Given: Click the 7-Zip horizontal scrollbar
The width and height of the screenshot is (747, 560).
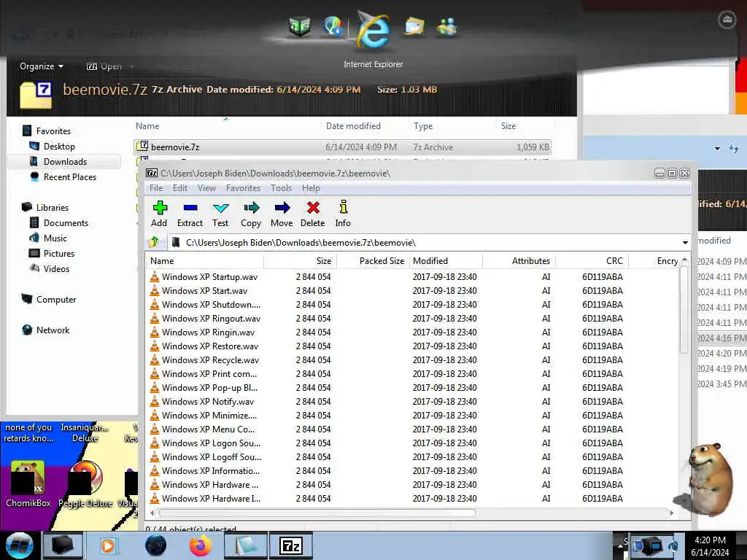Looking at the screenshot, I should 317,513.
